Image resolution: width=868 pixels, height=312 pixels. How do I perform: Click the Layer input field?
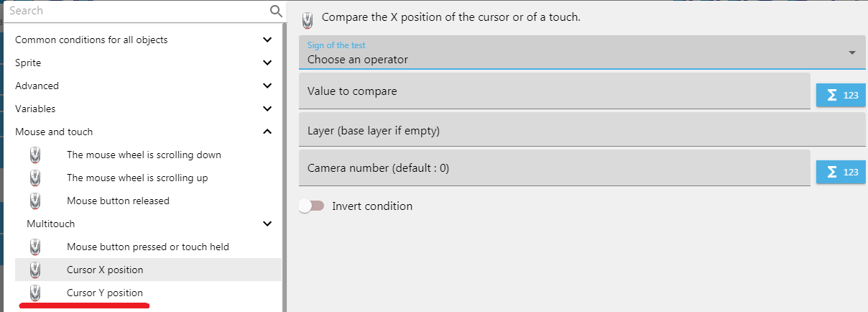coord(582,130)
